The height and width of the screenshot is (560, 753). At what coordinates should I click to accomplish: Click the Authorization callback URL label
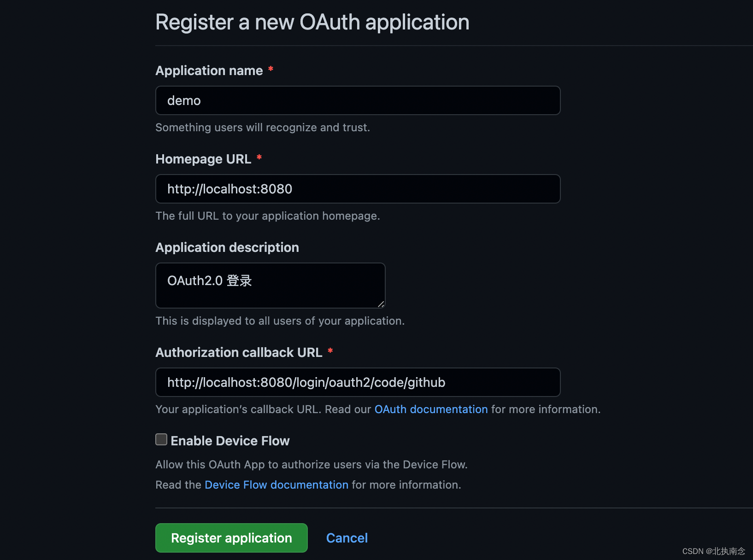[x=239, y=352]
